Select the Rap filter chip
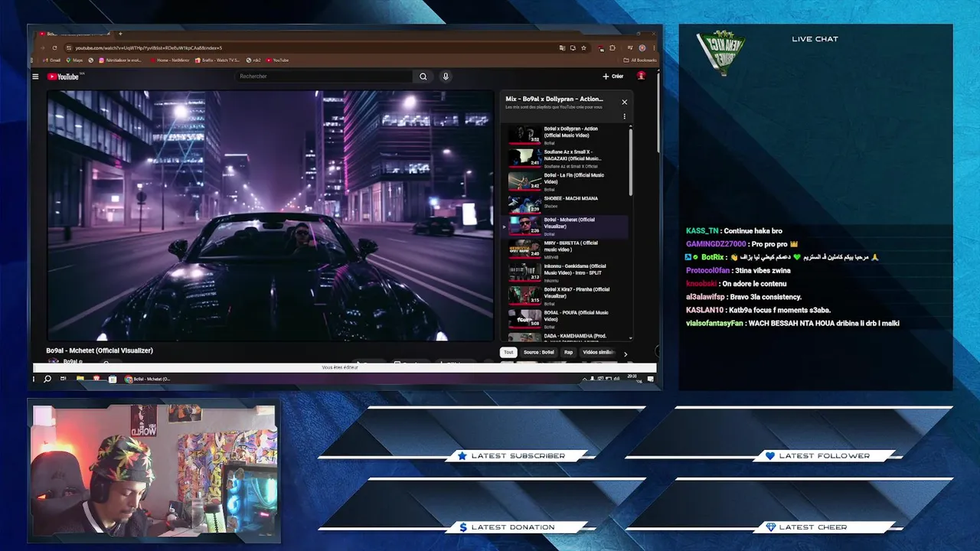The width and height of the screenshot is (980, 551). [x=568, y=353]
